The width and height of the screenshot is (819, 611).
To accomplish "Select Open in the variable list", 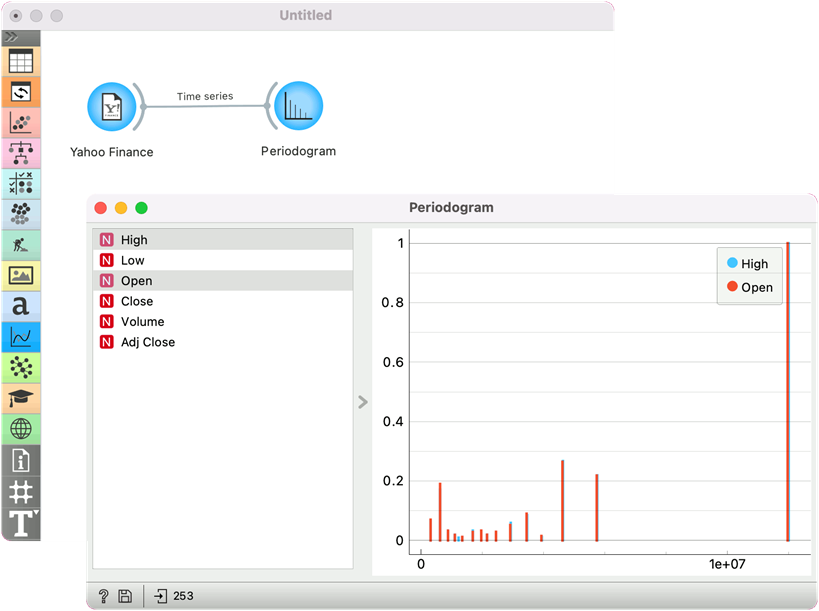I will tap(223, 280).
